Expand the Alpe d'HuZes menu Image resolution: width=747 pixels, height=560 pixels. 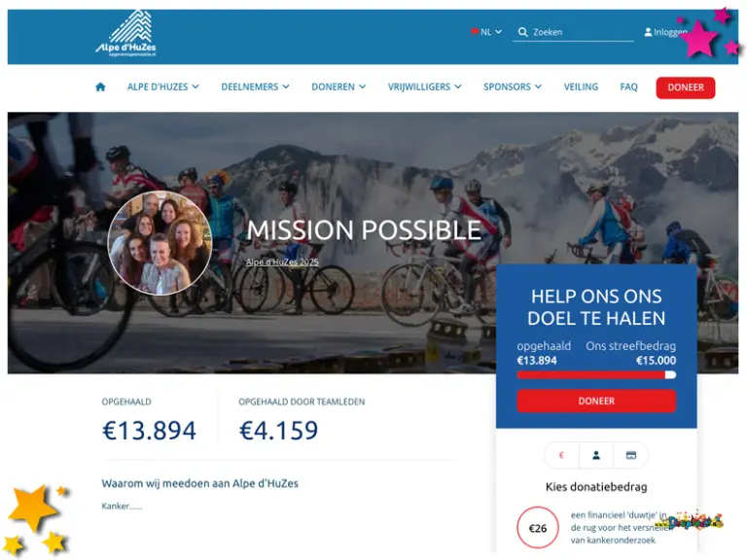click(x=162, y=87)
